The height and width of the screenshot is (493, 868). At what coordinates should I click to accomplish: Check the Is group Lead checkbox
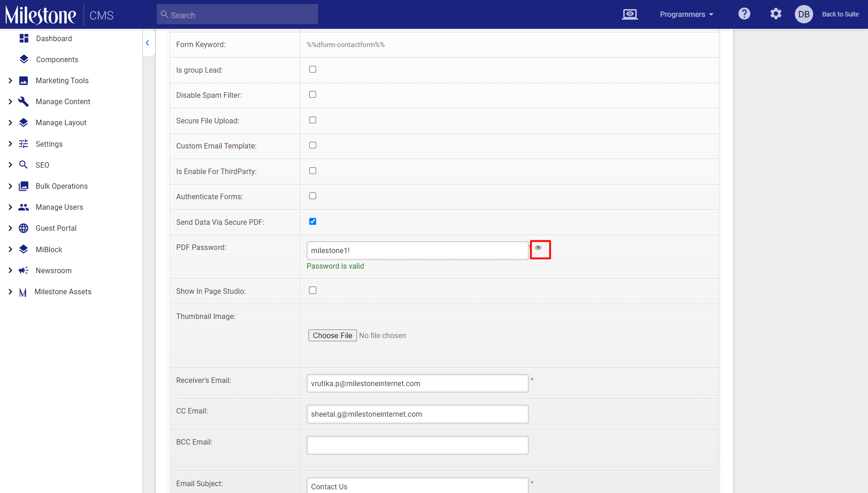point(313,69)
